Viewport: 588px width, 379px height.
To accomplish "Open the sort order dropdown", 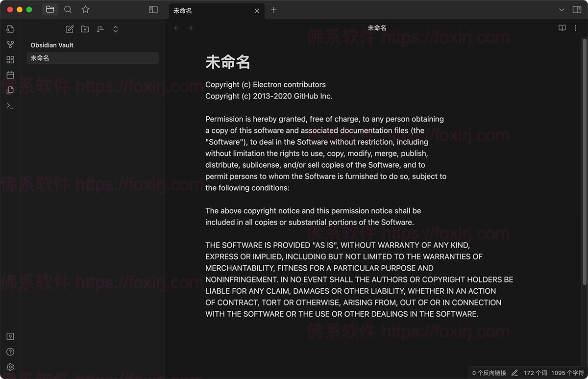I will pos(100,29).
